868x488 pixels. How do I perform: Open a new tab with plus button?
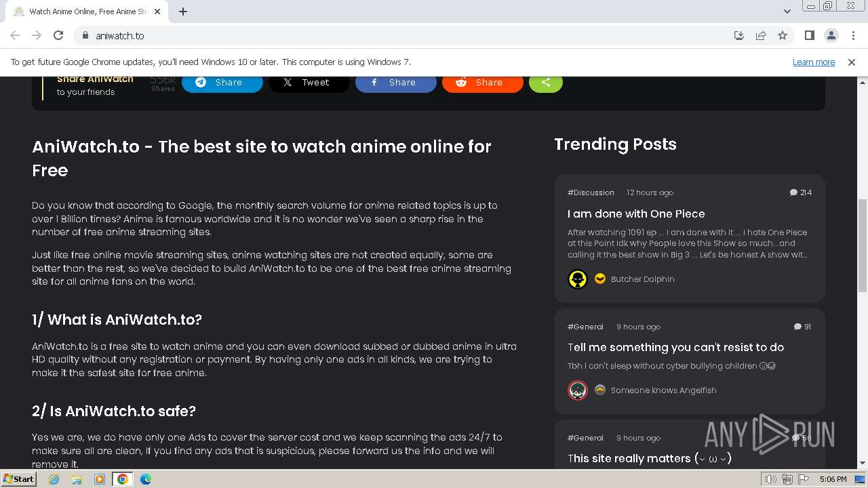tap(183, 12)
